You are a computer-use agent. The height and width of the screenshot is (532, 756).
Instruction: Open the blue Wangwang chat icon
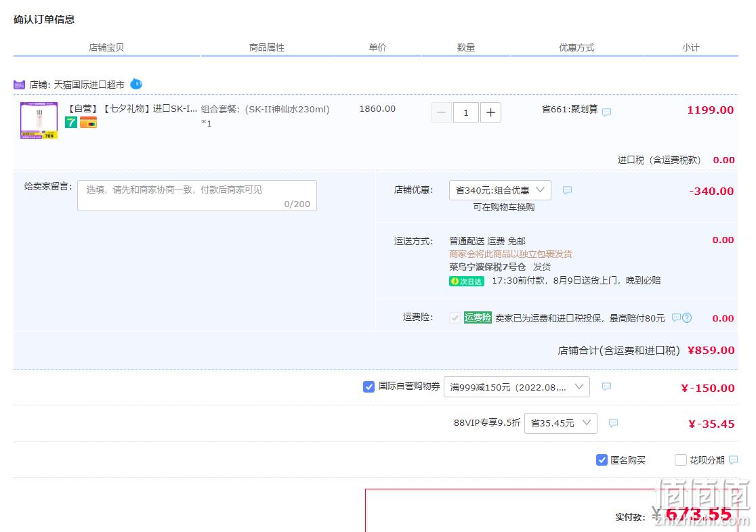pyautogui.click(x=136, y=84)
